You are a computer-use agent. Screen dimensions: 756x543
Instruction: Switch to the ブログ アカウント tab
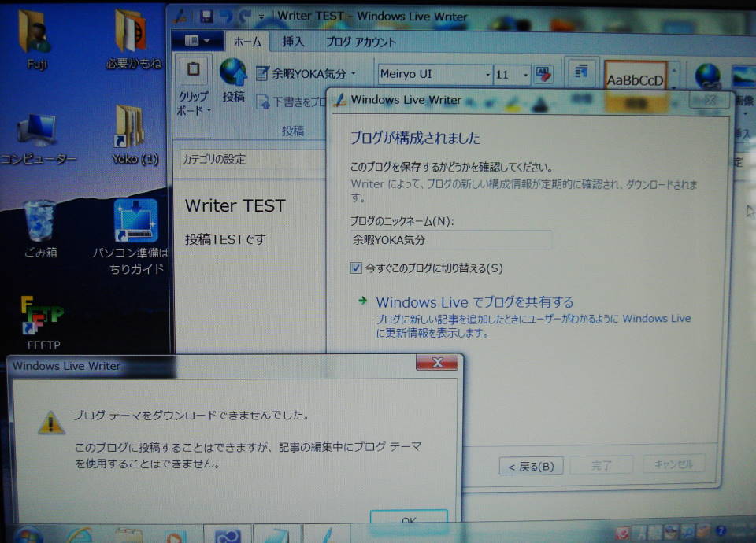point(361,42)
